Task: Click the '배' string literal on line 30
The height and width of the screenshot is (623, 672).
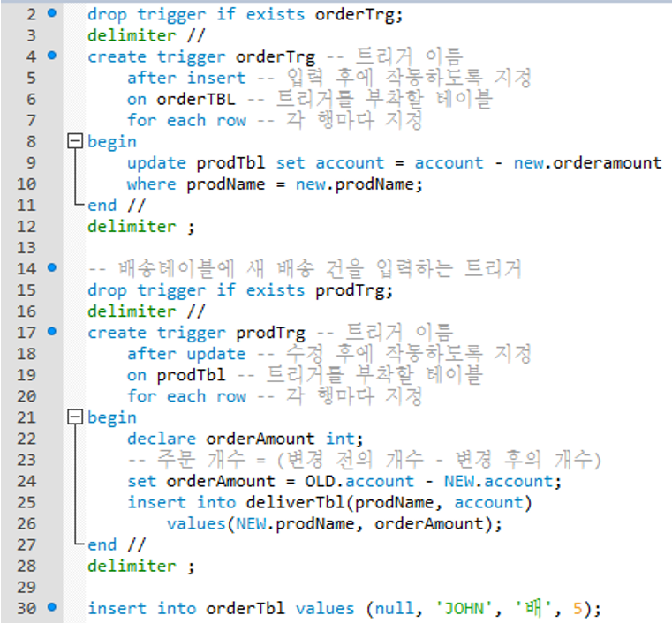Action: point(532,608)
